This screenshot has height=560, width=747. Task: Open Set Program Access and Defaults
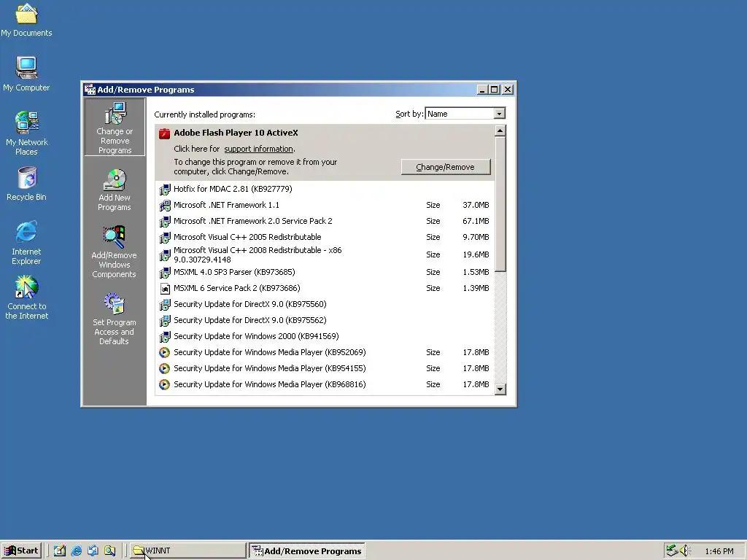click(115, 319)
